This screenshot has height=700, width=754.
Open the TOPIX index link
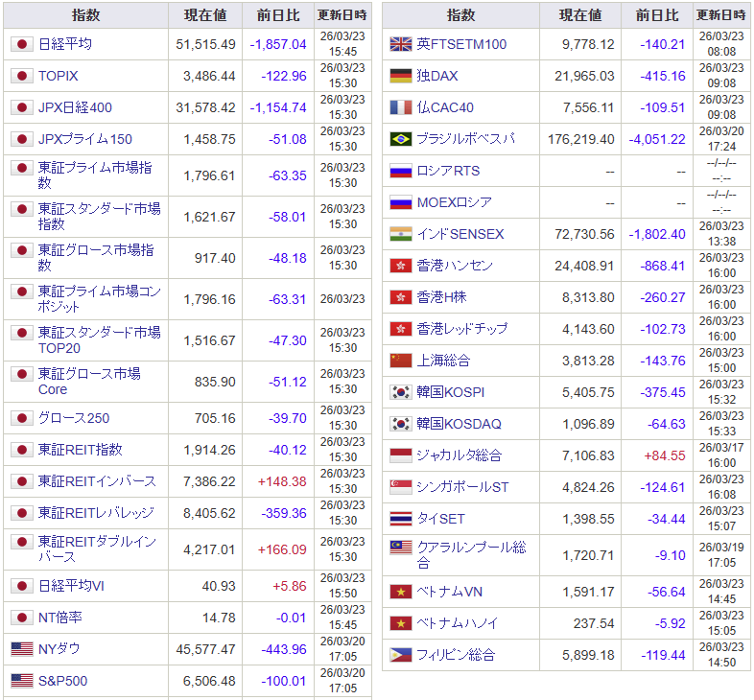[59, 76]
